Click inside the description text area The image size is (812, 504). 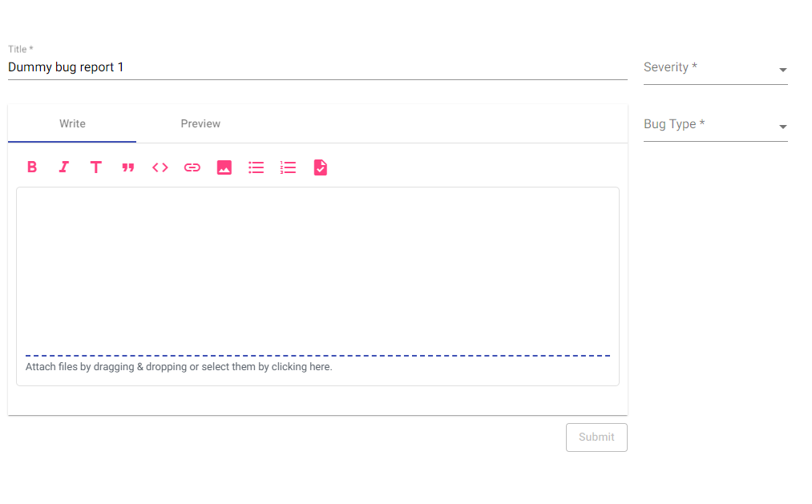point(317,269)
